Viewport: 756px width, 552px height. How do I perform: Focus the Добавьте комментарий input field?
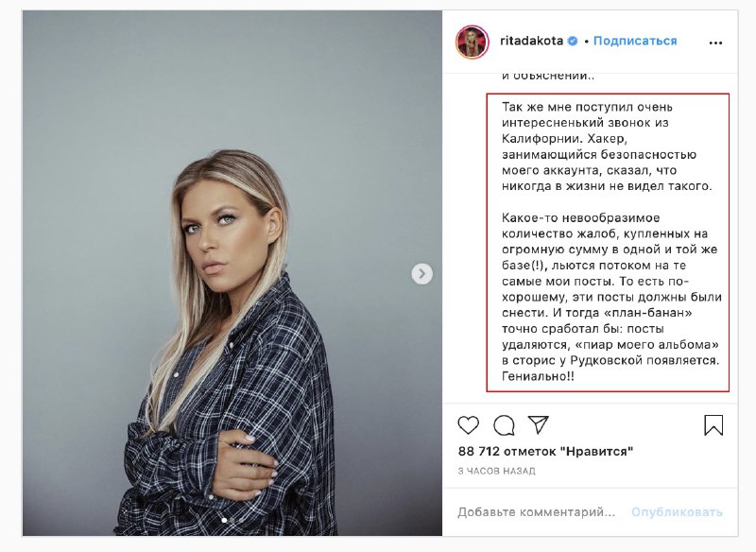click(x=536, y=512)
